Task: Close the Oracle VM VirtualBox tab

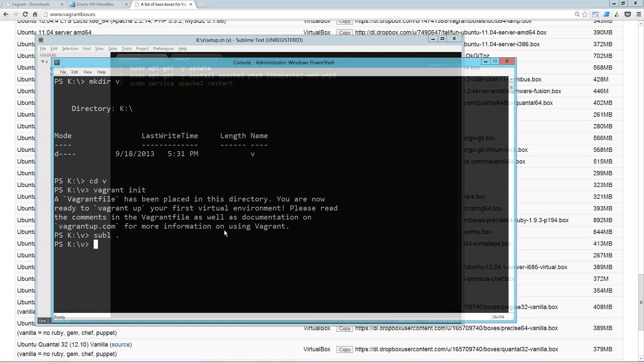Action: [126, 5]
